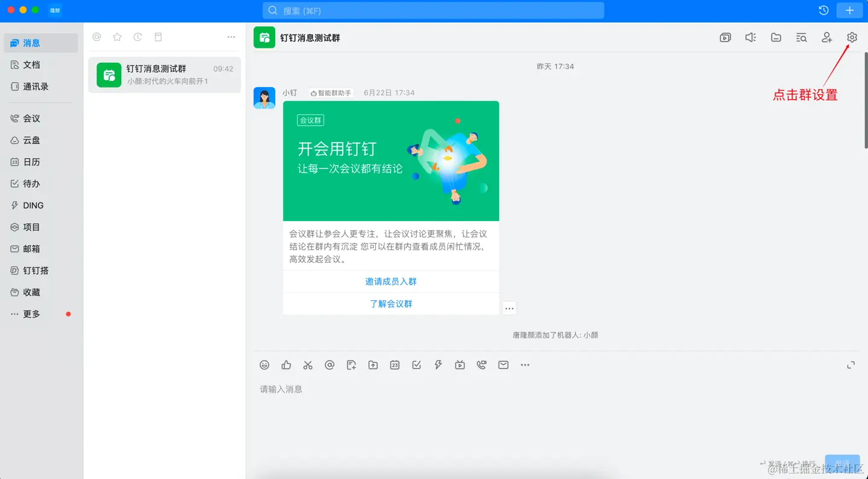The image size is (868, 479).
Task: Click the document icon in message toolbar
Action: tap(351, 365)
